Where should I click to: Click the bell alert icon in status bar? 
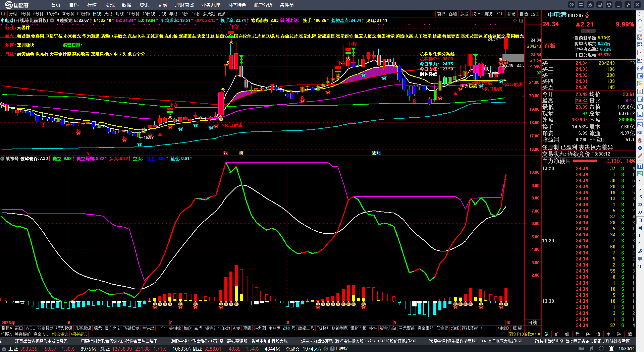pyautogui.click(x=611, y=349)
